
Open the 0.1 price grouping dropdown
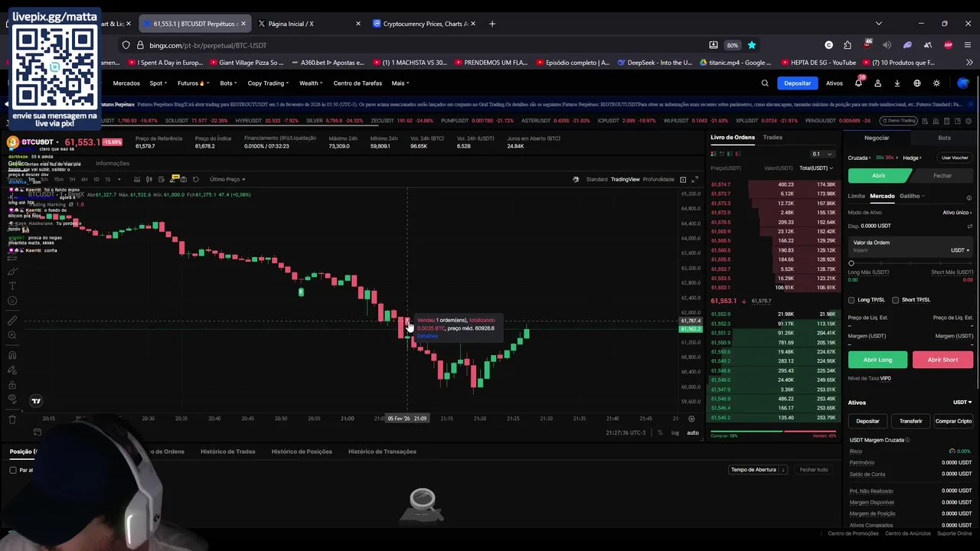coord(822,154)
